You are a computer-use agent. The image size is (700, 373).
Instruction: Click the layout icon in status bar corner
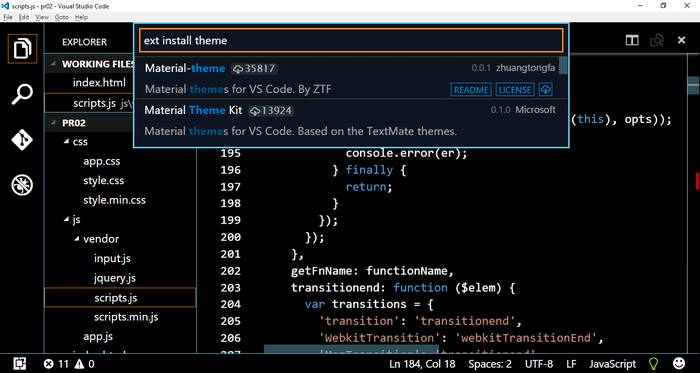pos(19,363)
